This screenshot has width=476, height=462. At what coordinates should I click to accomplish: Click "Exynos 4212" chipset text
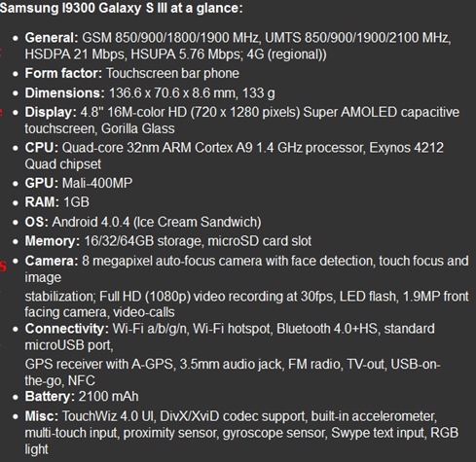[x=406, y=148]
